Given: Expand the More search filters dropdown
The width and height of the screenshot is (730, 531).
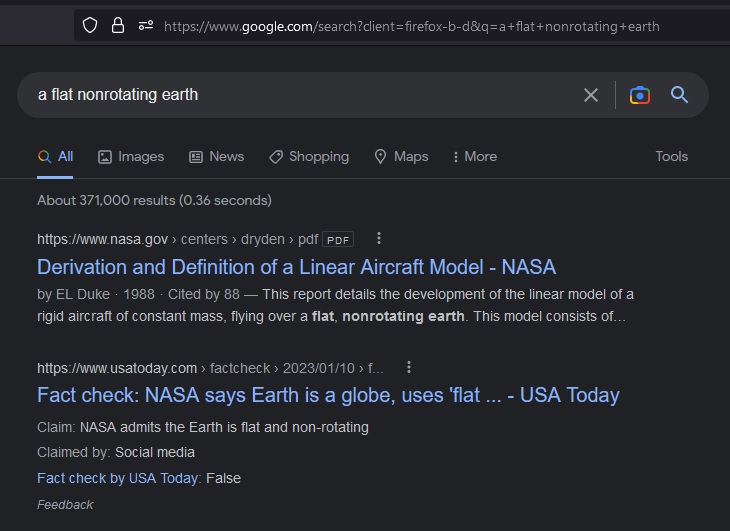Looking at the screenshot, I should click(475, 157).
